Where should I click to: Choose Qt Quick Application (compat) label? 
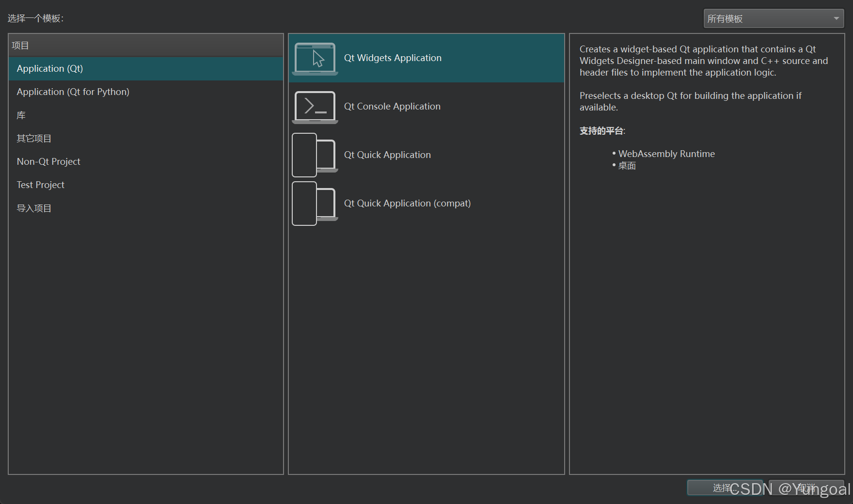click(x=407, y=203)
